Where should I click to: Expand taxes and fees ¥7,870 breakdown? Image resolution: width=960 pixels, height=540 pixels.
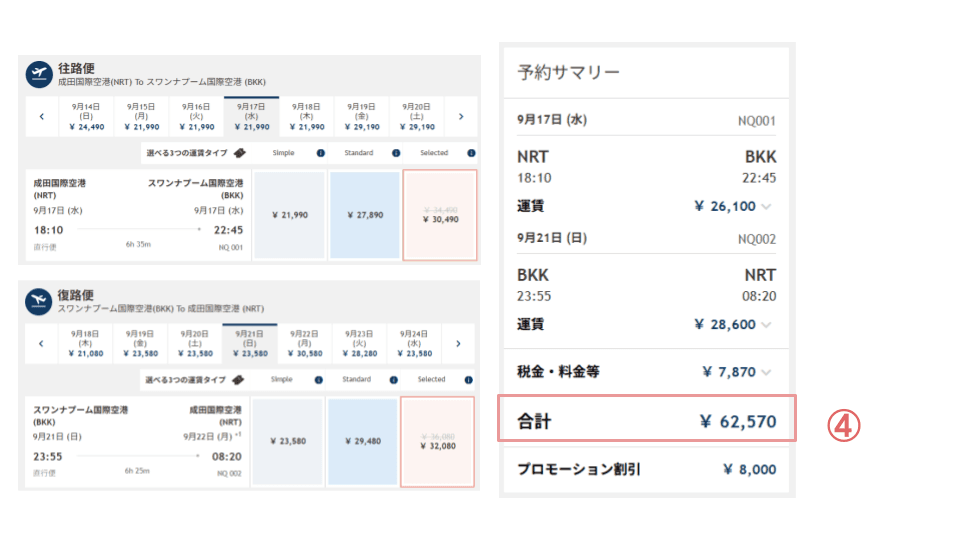click(766, 372)
